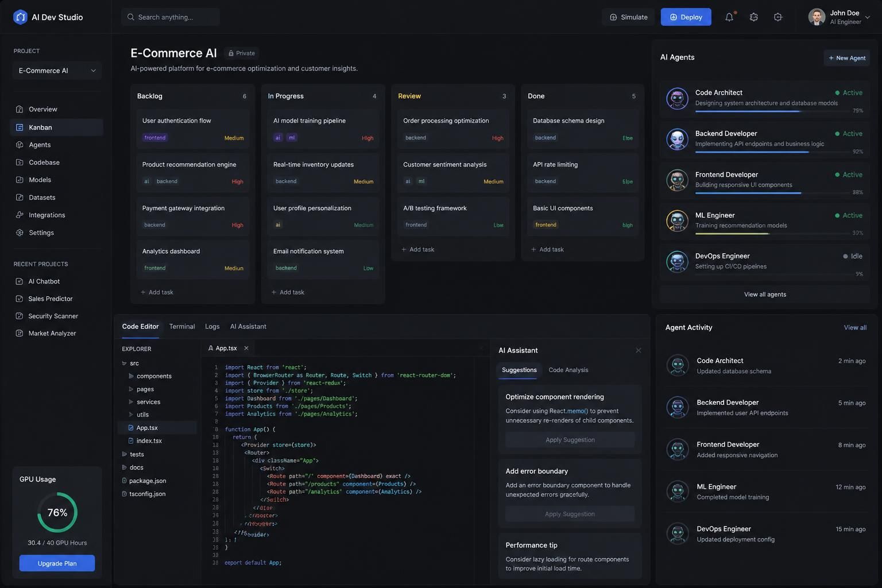Click the Upgrade Plan button
882x588 pixels.
coord(57,563)
